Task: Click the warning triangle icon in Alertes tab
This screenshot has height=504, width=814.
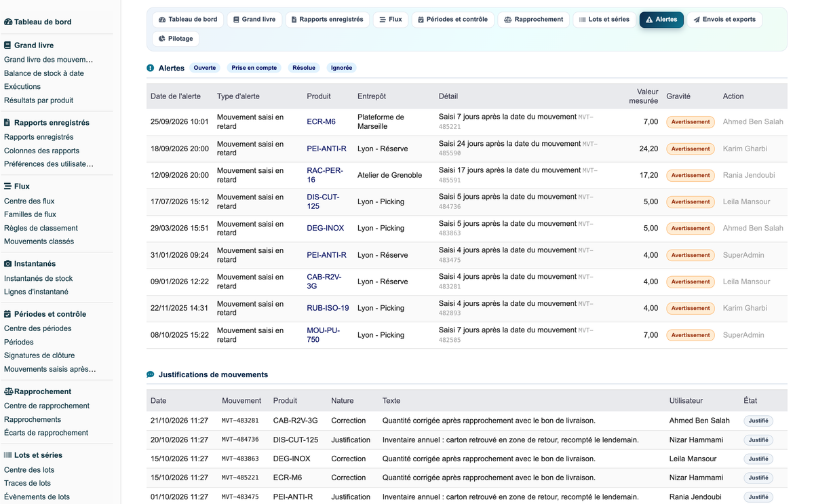Action: pos(649,20)
